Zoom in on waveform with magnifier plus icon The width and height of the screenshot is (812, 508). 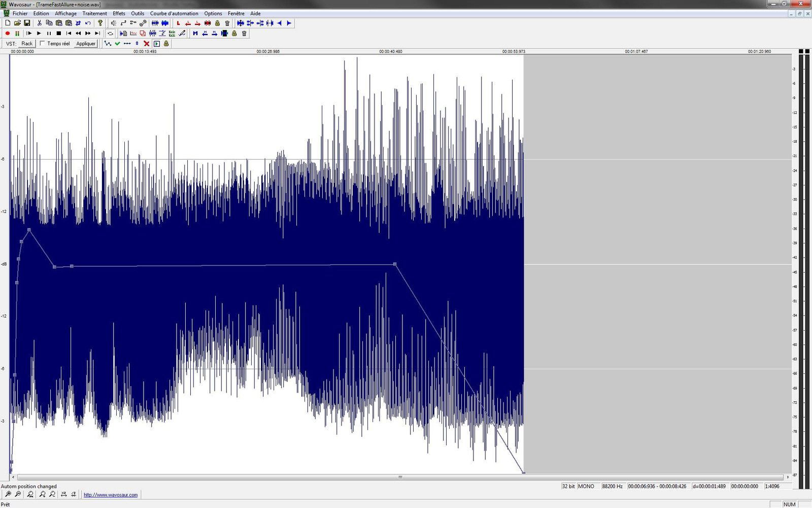pos(9,494)
